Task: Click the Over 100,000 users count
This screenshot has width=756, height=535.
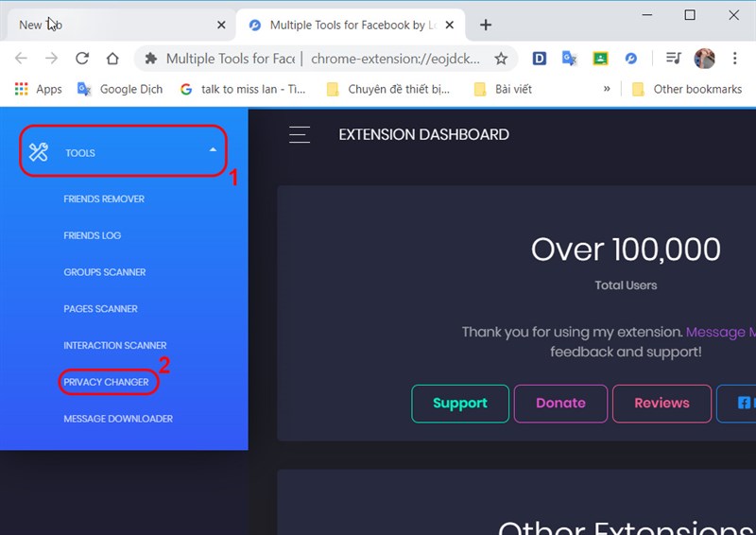Action: [x=626, y=250]
